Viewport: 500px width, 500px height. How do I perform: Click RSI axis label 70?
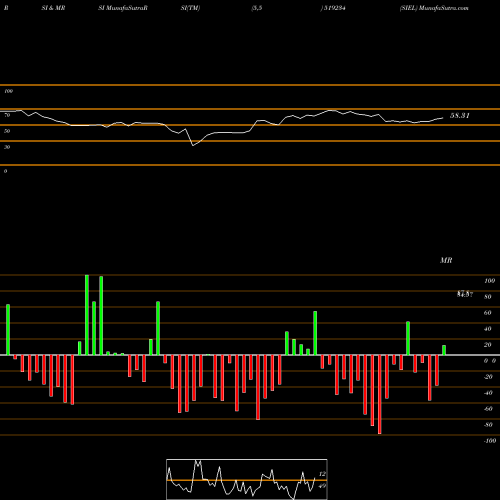tap(7, 115)
